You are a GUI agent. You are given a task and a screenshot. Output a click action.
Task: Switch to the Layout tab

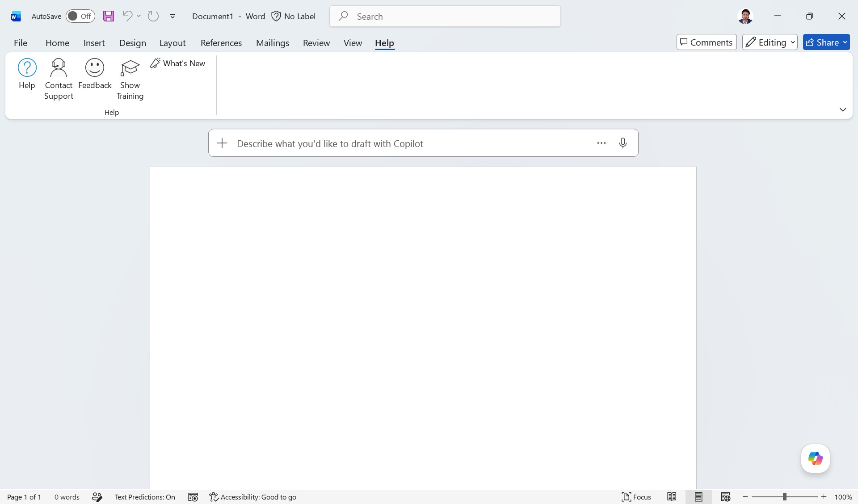172,42
